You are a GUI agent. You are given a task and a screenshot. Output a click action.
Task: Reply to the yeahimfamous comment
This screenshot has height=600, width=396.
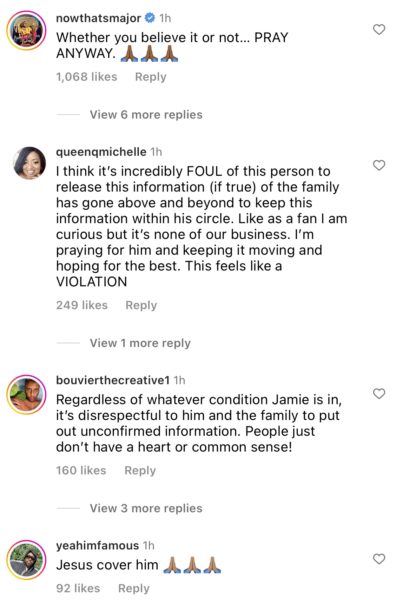134,589
